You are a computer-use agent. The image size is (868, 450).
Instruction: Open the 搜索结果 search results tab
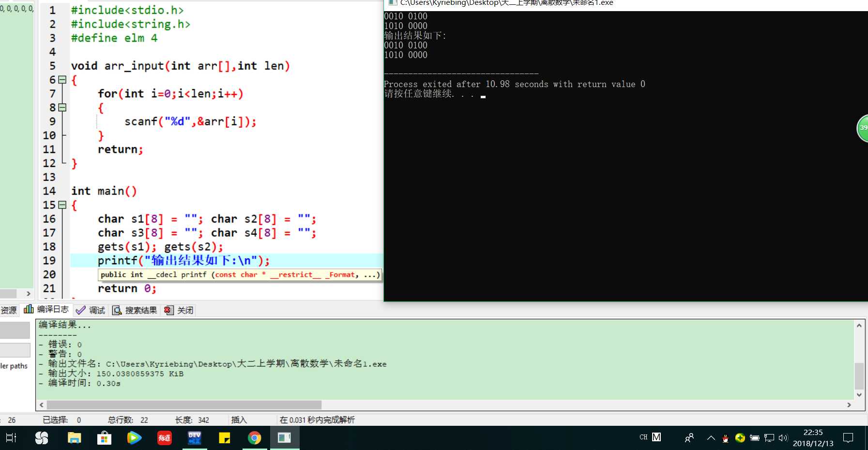coord(135,310)
